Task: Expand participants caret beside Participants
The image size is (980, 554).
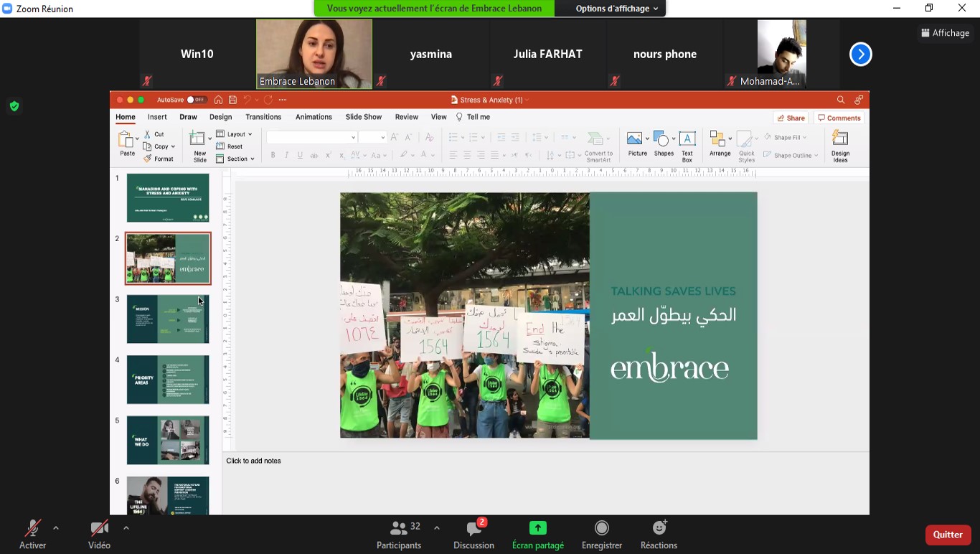Action: 437,528
